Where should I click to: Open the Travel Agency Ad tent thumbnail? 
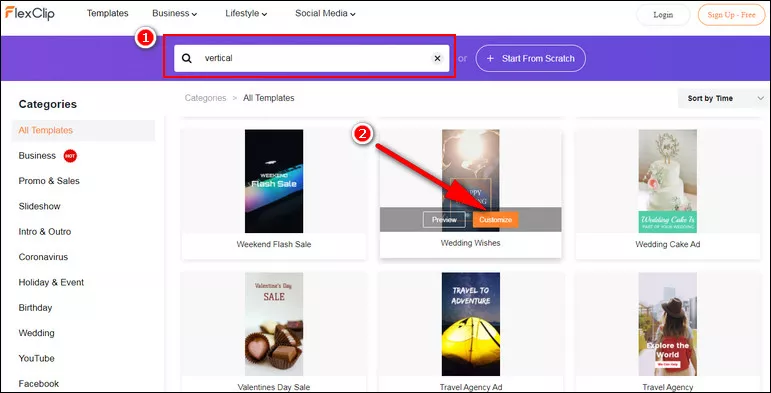click(471, 324)
